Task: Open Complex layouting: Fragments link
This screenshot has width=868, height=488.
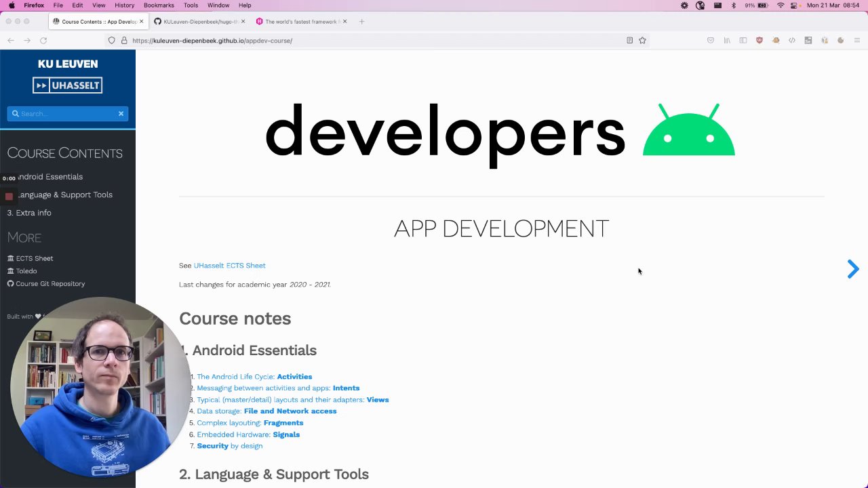Action: click(250, 423)
